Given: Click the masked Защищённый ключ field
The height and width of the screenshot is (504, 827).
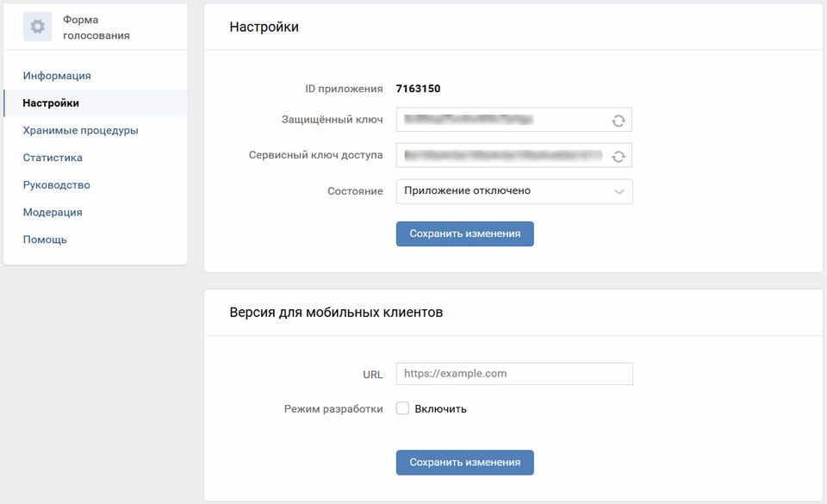Looking at the screenshot, I should click(500, 120).
